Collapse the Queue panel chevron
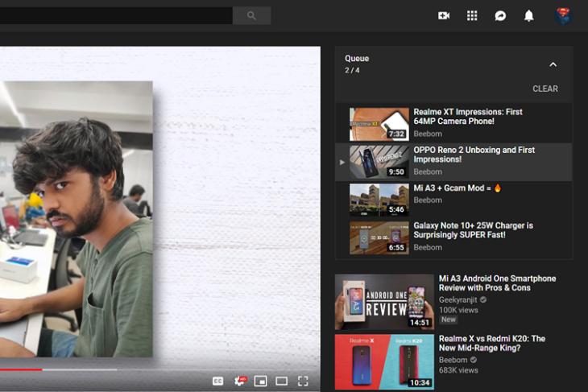The height and width of the screenshot is (392, 588). (553, 64)
